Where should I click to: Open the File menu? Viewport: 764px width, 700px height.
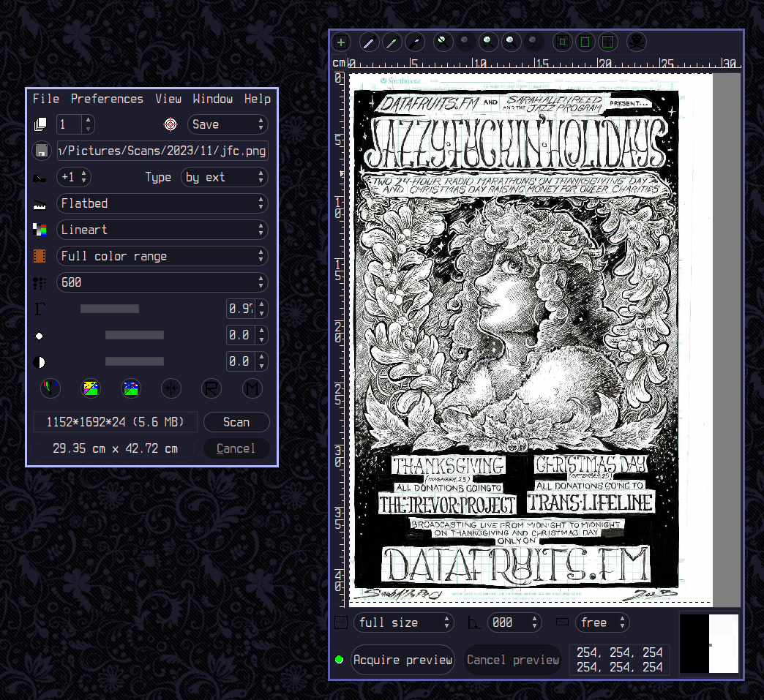[45, 99]
